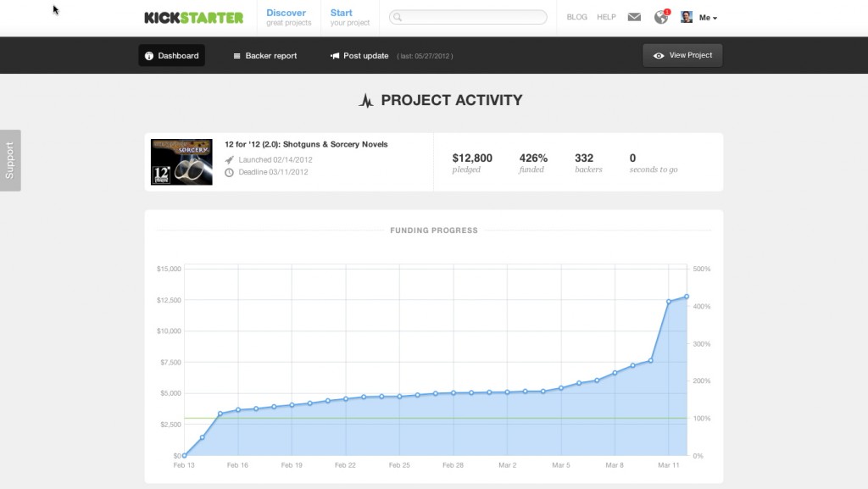Open the BLOG link

[x=576, y=17]
